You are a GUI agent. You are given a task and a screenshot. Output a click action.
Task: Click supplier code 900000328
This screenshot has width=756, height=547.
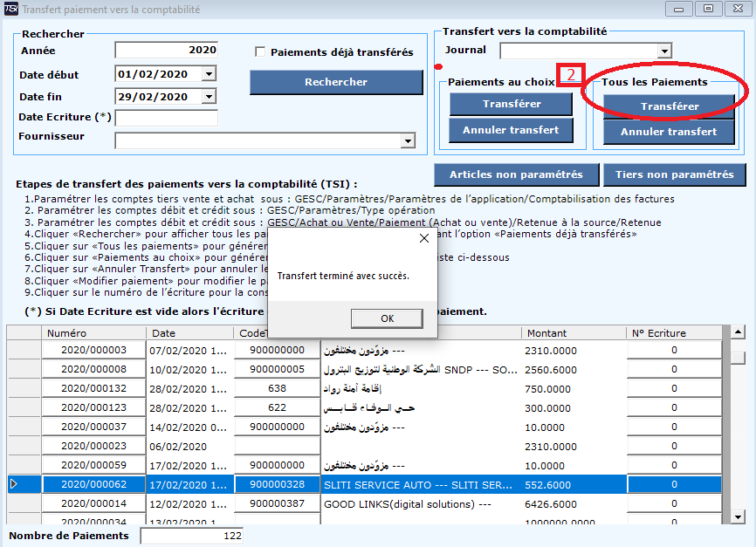click(x=278, y=484)
